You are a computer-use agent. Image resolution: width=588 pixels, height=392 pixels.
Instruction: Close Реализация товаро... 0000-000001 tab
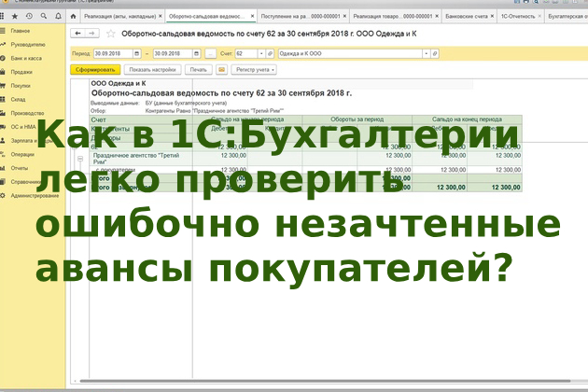tap(437, 16)
